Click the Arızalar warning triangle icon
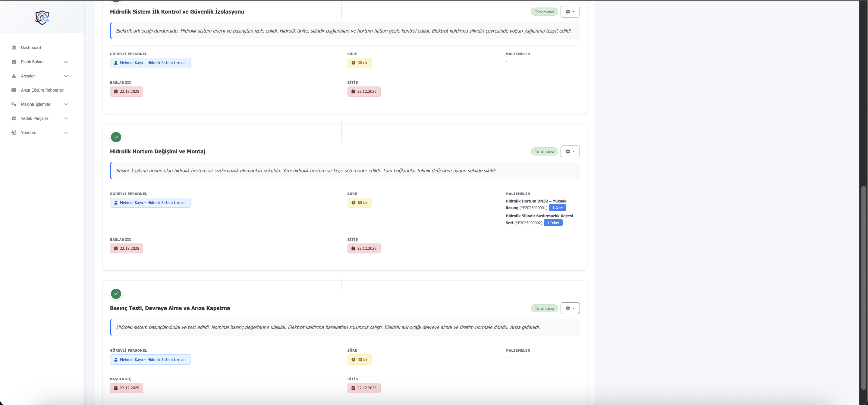The image size is (868, 405). click(x=14, y=76)
